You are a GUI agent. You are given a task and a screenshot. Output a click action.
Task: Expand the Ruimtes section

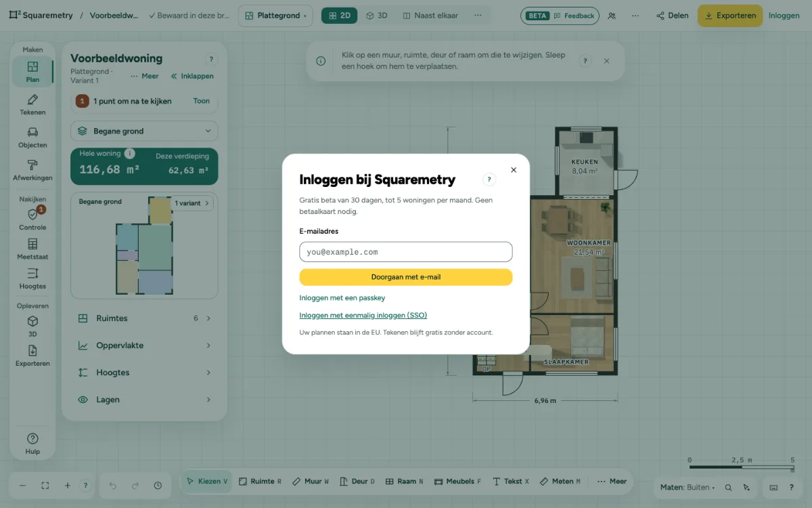144,318
